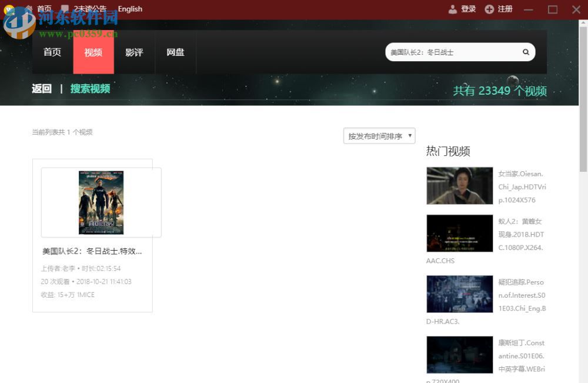Select the 网盘 navigation tab
Image resolution: width=588 pixels, height=383 pixels.
point(175,52)
